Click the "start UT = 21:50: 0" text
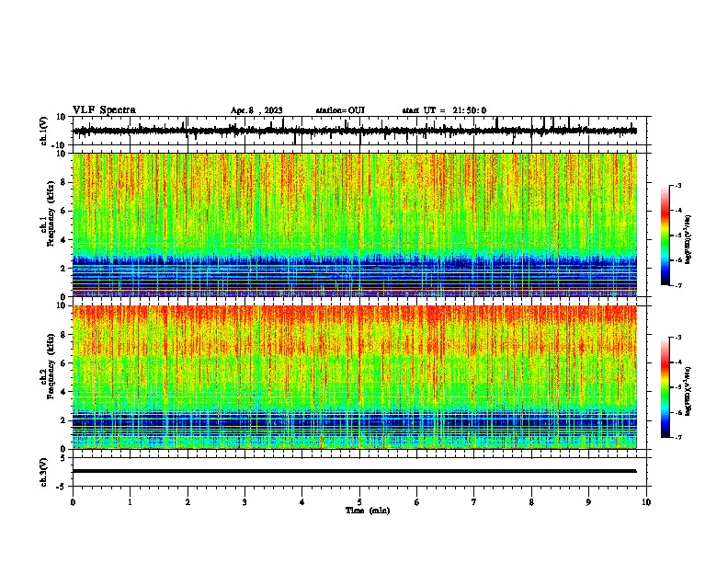Screen dimensions: 728x563 pos(444,110)
